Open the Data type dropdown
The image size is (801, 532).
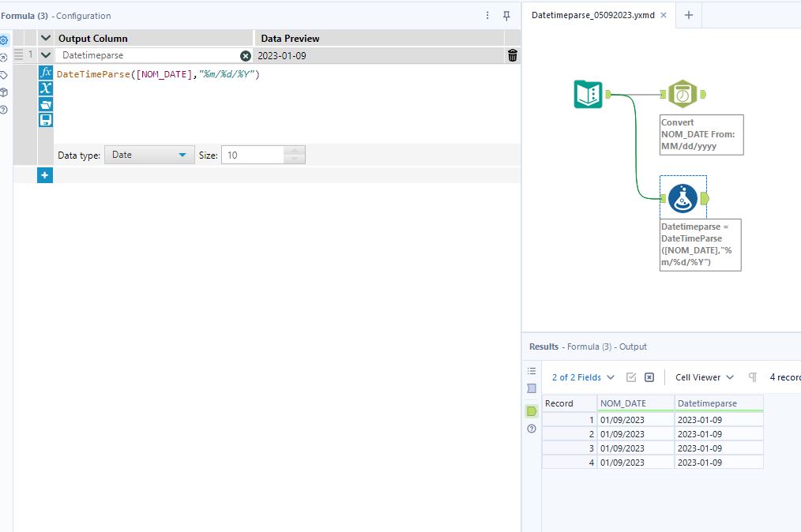tap(149, 155)
